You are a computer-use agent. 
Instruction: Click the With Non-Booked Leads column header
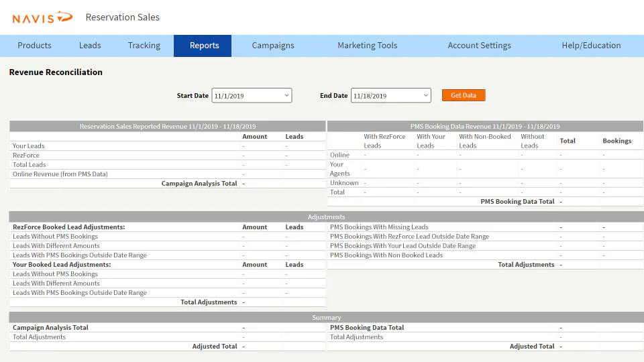point(485,141)
